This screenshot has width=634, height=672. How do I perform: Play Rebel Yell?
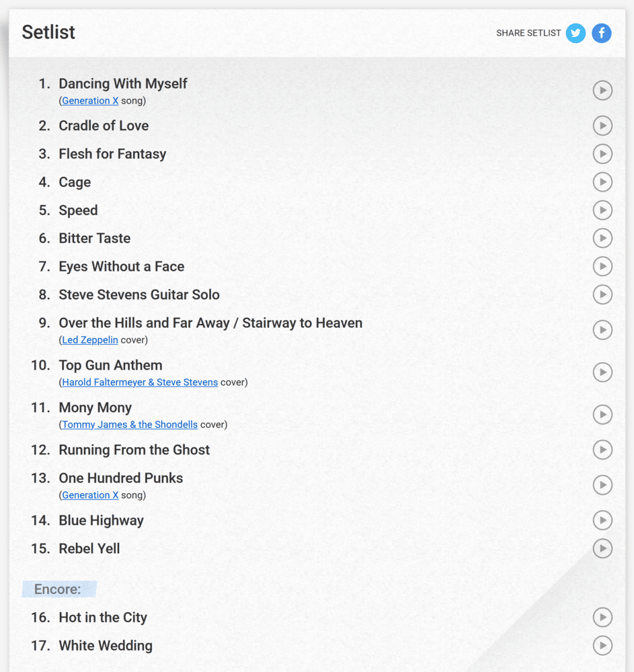coord(602,548)
